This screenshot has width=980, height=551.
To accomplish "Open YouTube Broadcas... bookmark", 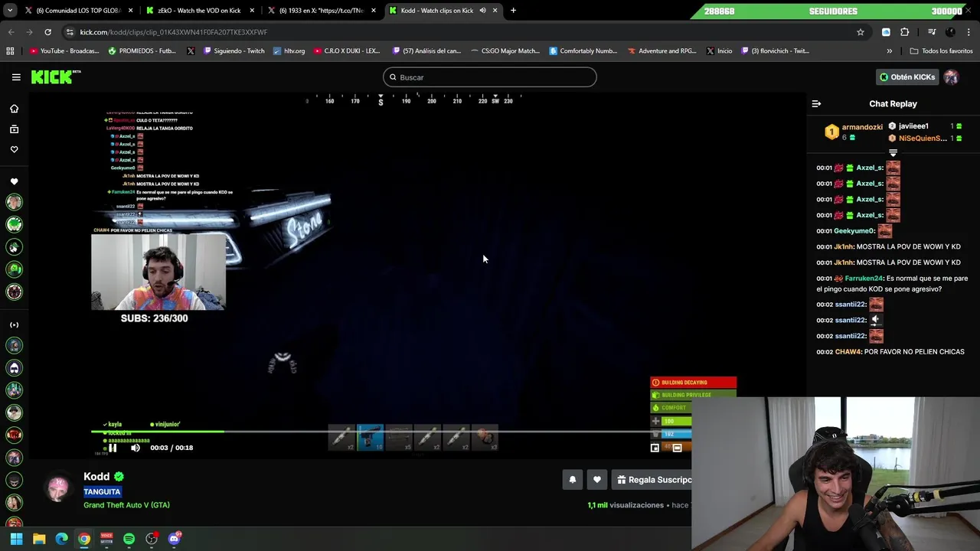I will click(64, 51).
